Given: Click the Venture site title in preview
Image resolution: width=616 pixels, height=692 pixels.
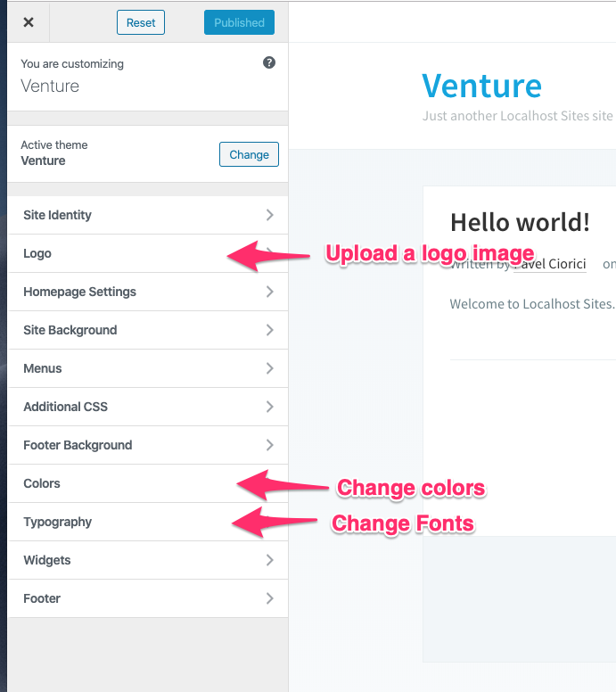Looking at the screenshot, I should click(481, 86).
